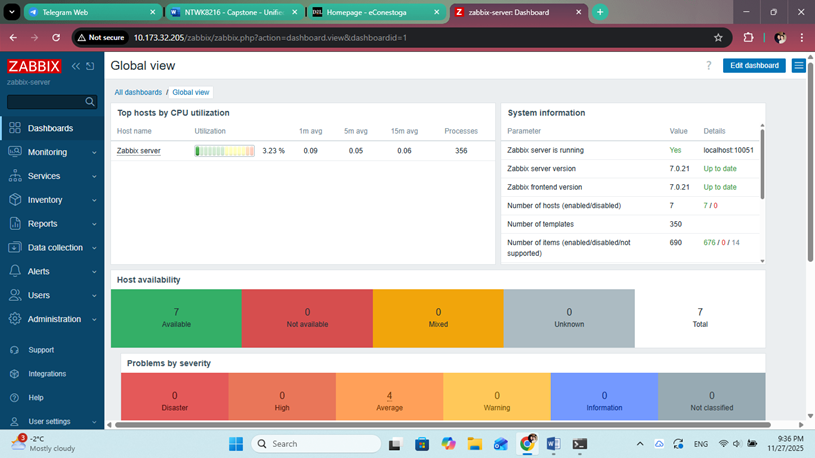
Task: Click the Help question icon in sidebar
Action: pos(15,398)
